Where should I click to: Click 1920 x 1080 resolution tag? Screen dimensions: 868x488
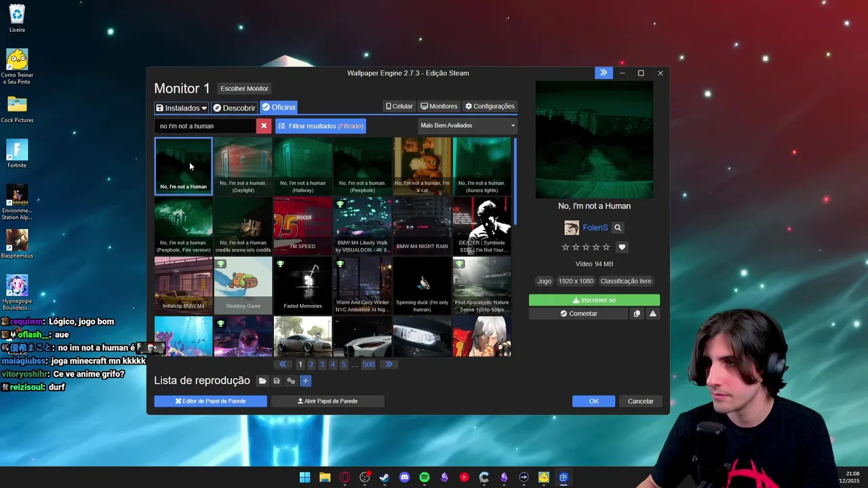[x=576, y=281]
